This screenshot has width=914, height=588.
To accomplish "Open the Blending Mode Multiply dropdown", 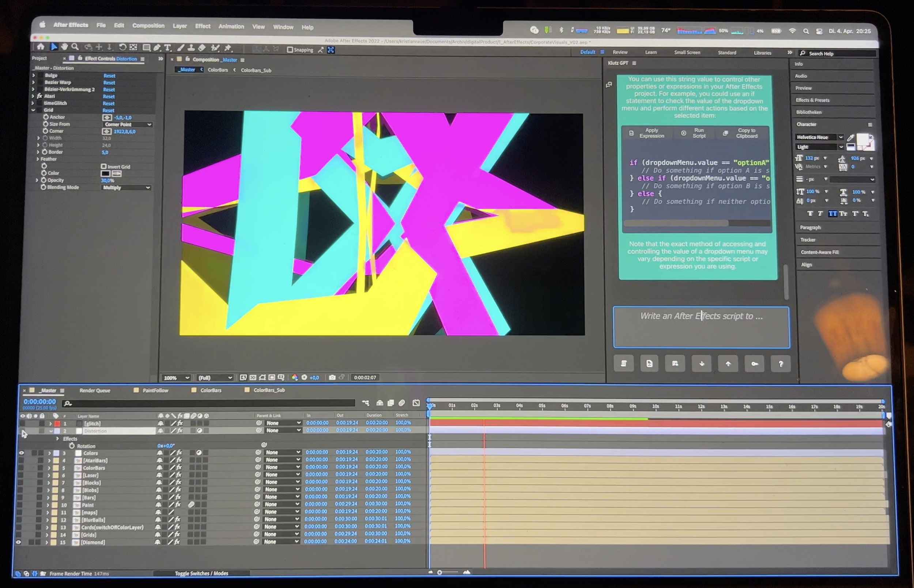I will (x=126, y=187).
